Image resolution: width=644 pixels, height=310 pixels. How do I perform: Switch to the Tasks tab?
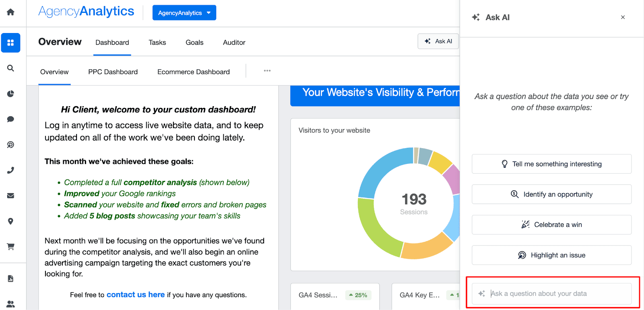tap(157, 43)
